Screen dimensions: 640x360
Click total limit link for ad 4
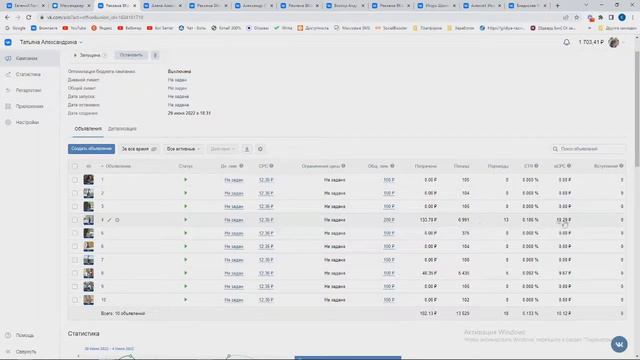click(x=389, y=220)
